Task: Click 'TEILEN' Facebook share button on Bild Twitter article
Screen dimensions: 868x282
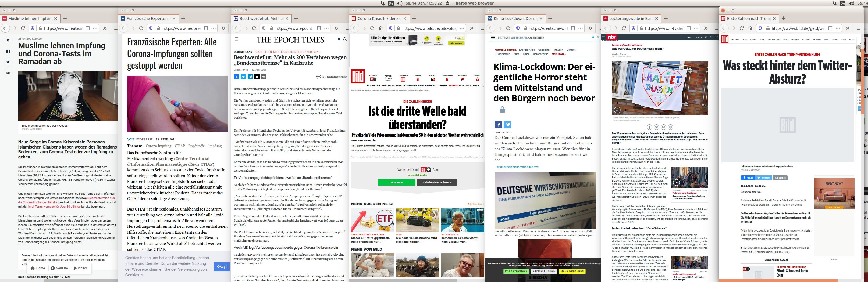Action: click(x=747, y=178)
